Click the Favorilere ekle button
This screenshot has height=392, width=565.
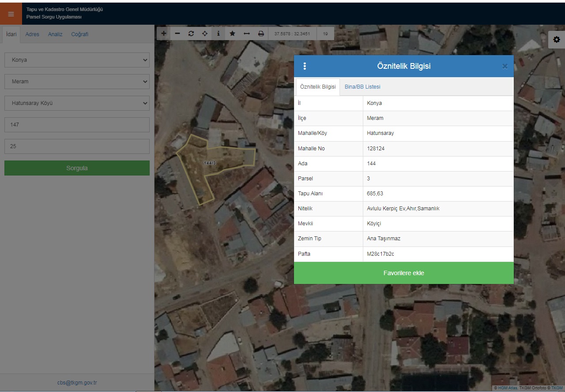coord(403,273)
